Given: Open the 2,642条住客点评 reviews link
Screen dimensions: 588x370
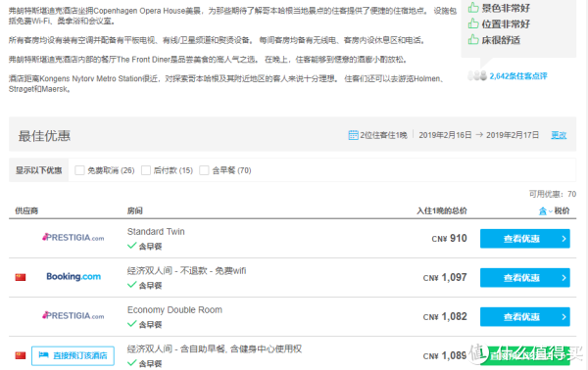Looking at the screenshot, I should 518,76.
